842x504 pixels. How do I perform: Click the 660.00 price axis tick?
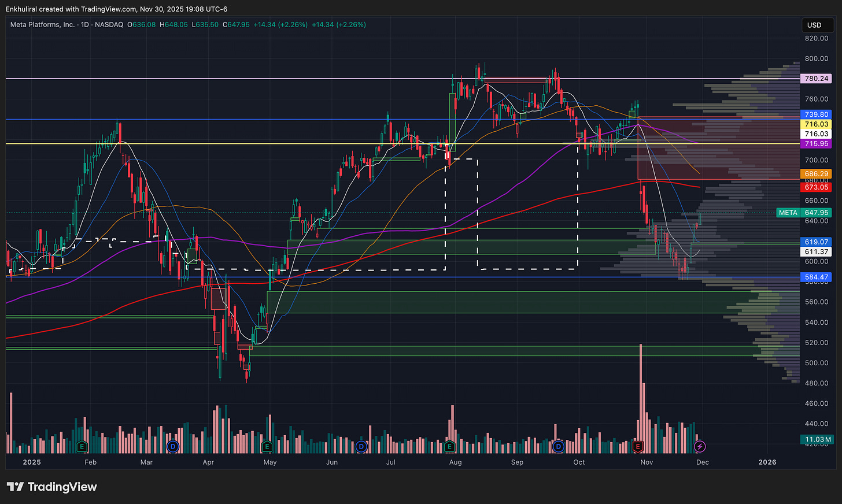pyautogui.click(x=817, y=201)
